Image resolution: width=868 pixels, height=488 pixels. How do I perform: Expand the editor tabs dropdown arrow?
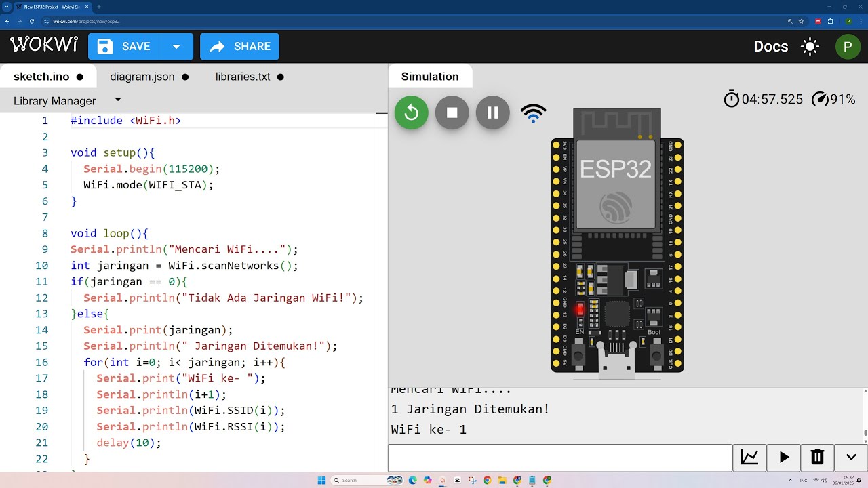pos(118,100)
